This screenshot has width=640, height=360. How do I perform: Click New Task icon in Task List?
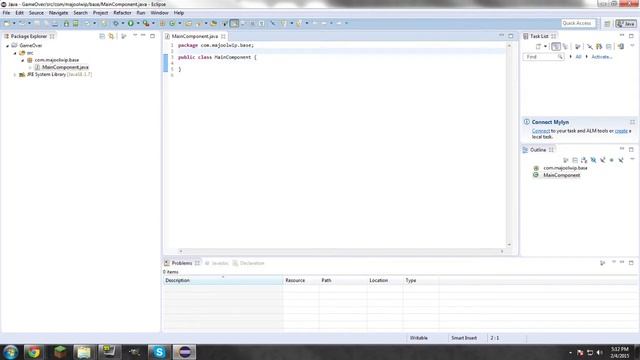[x=539, y=47]
